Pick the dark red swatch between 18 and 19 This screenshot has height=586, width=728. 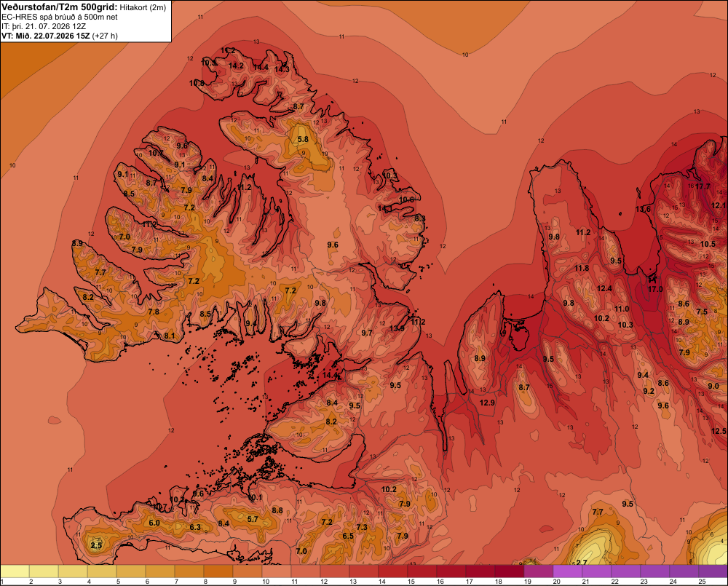tap(510, 571)
